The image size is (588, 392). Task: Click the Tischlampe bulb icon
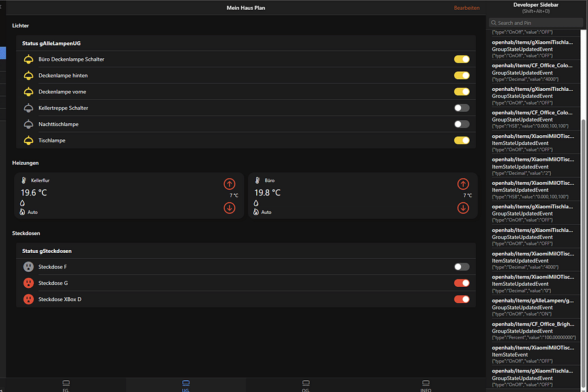click(x=27, y=140)
